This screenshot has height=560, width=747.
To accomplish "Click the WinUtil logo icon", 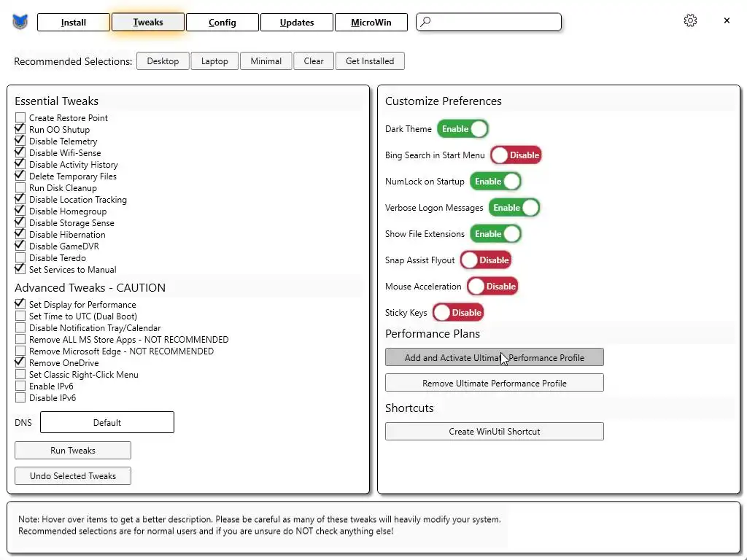I will (x=20, y=22).
